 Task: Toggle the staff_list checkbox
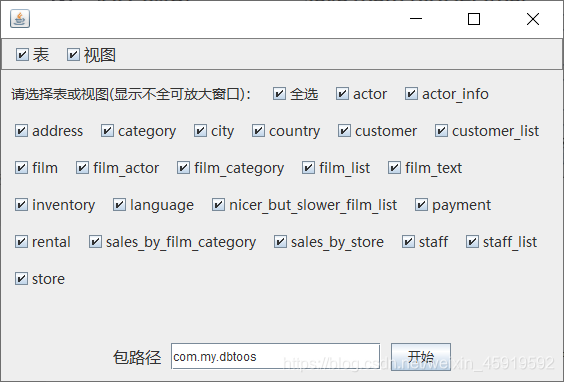pos(473,242)
